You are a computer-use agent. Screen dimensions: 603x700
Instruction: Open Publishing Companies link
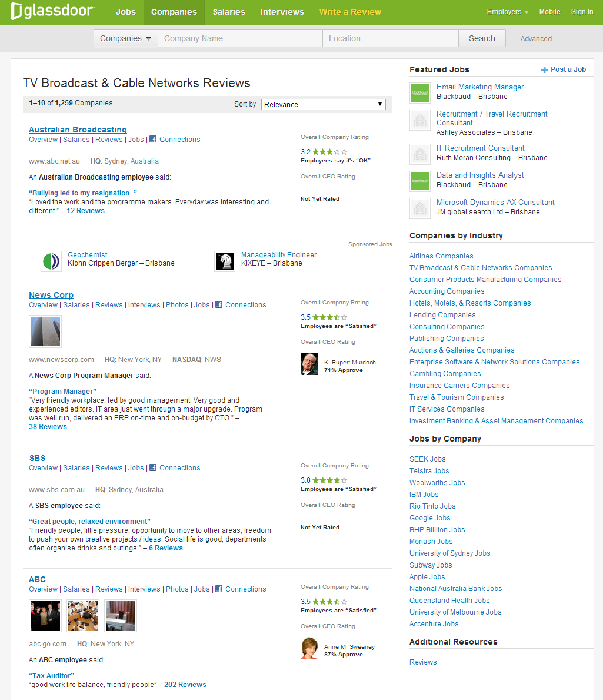click(447, 339)
